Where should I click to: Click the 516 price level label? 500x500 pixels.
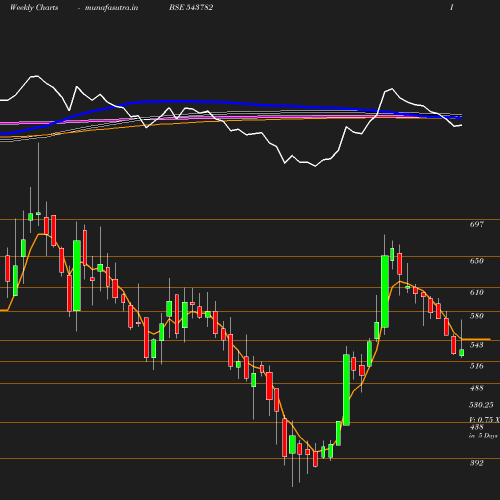[477, 366]
